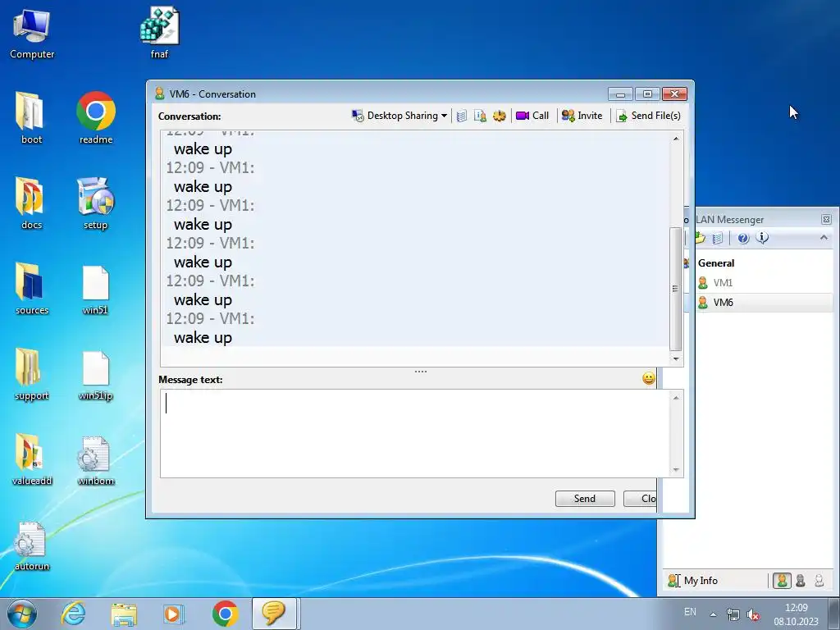
Task: Click the palette icon in Conversation toolbar
Action: pyautogui.click(x=500, y=116)
